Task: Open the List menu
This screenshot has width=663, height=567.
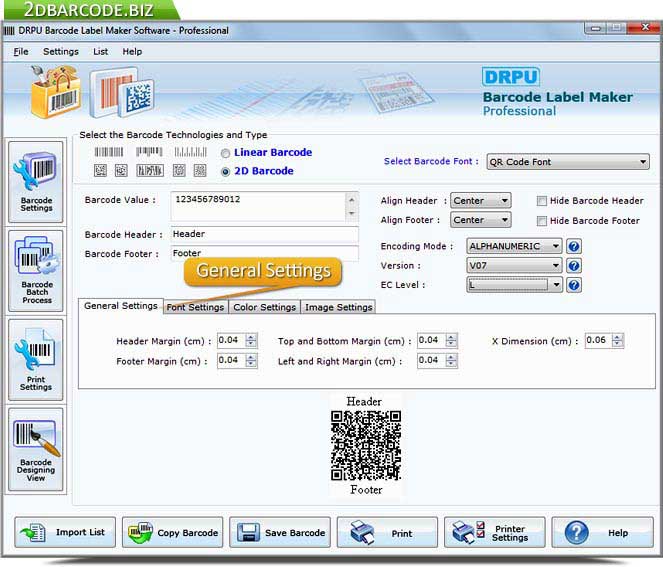Action: tap(101, 52)
